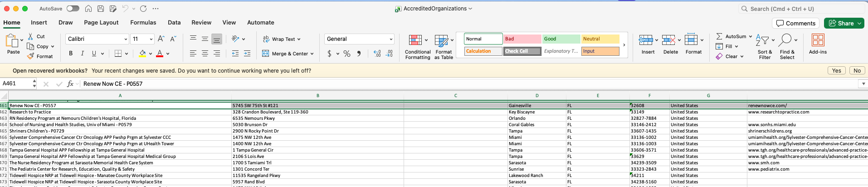Toggle Align Right

click(217, 54)
